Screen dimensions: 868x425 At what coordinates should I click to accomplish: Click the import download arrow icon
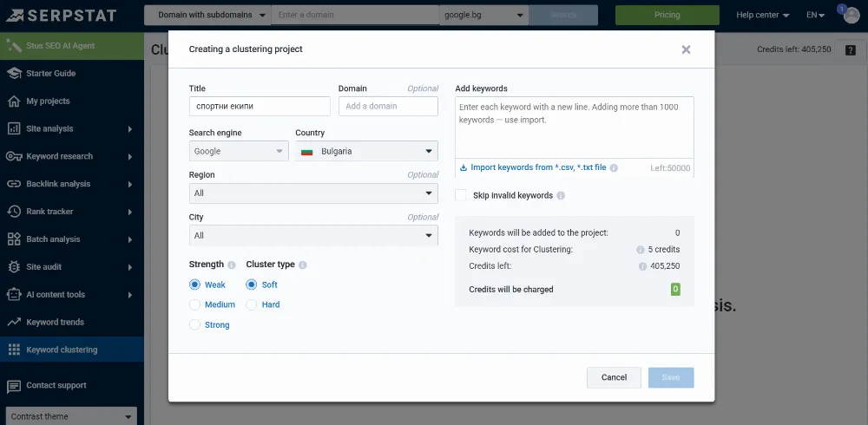(464, 167)
